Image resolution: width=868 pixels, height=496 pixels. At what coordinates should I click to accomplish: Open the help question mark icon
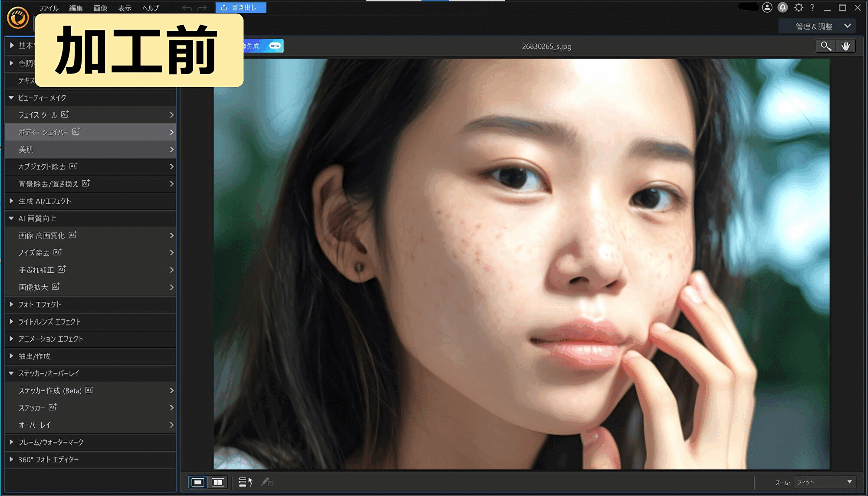812,7
